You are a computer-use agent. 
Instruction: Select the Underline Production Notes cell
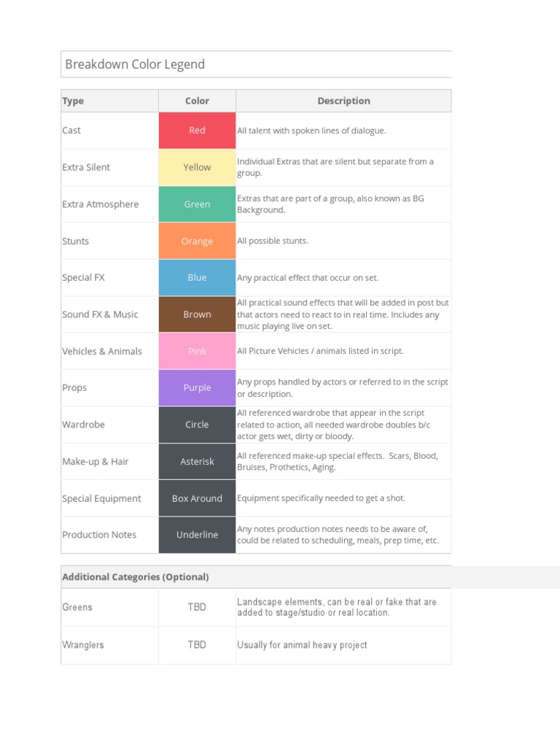(x=197, y=535)
